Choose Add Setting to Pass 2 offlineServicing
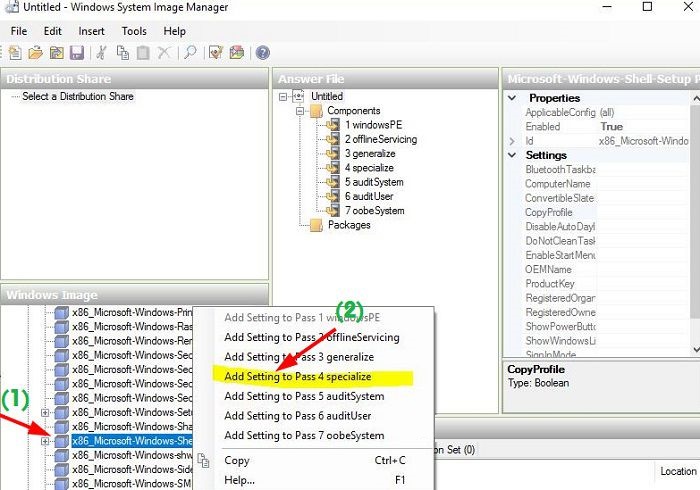The height and width of the screenshot is (490, 700). click(313, 337)
